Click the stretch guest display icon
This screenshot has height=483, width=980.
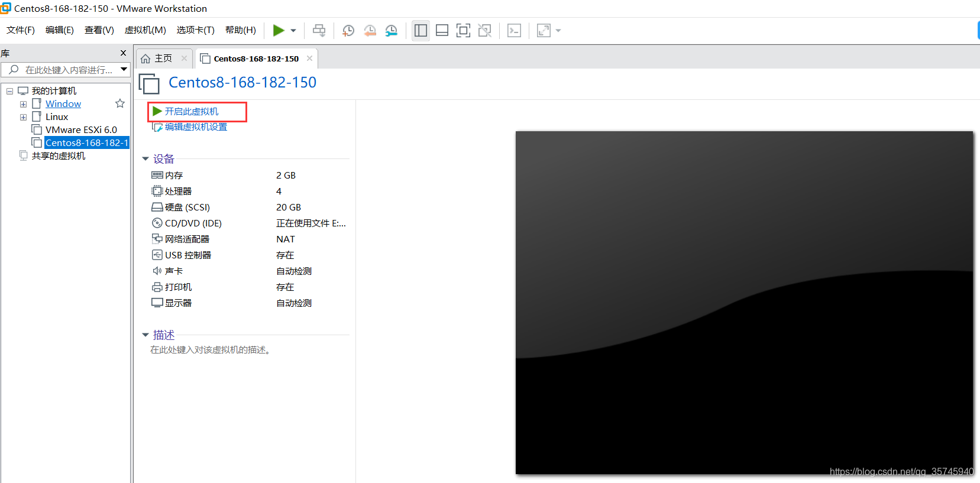(544, 31)
